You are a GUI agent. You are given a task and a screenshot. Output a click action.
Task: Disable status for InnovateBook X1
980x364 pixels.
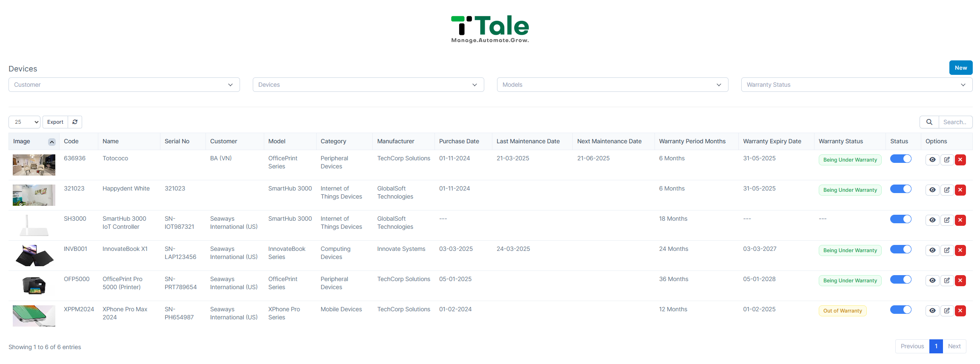click(900, 249)
